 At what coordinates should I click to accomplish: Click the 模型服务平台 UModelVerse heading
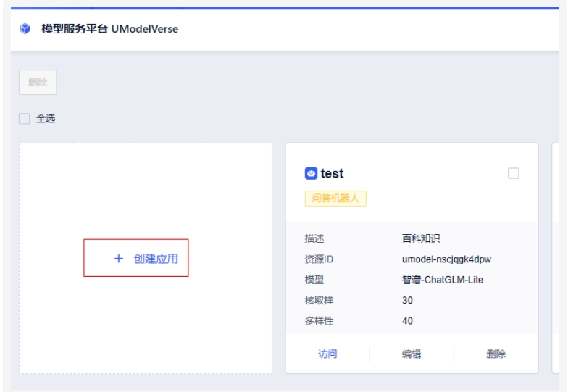tap(110, 29)
